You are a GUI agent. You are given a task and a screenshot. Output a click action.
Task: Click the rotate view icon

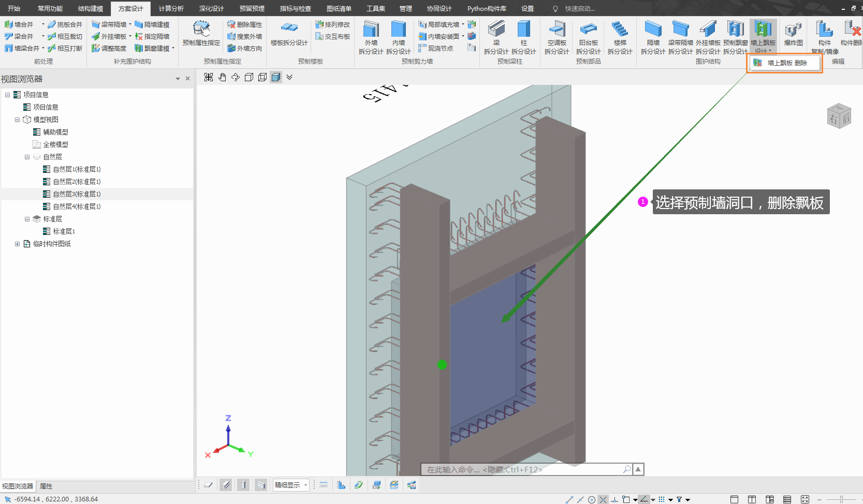pyautogui.click(x=236, y=77)
